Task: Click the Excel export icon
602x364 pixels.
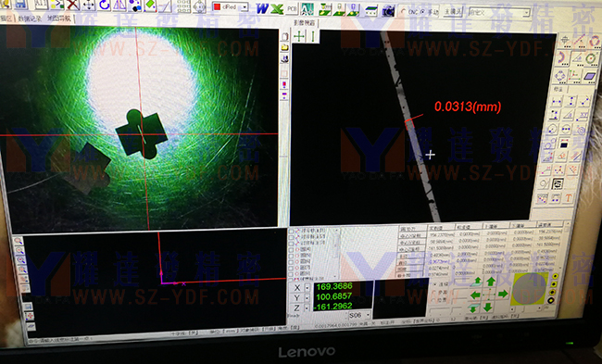Action: (x=277, y=8)
